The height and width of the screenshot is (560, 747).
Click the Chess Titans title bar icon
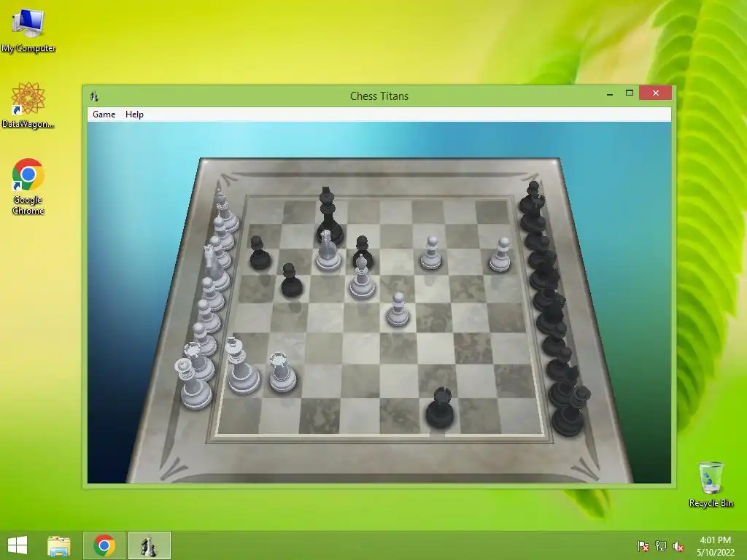pos(94,96)
